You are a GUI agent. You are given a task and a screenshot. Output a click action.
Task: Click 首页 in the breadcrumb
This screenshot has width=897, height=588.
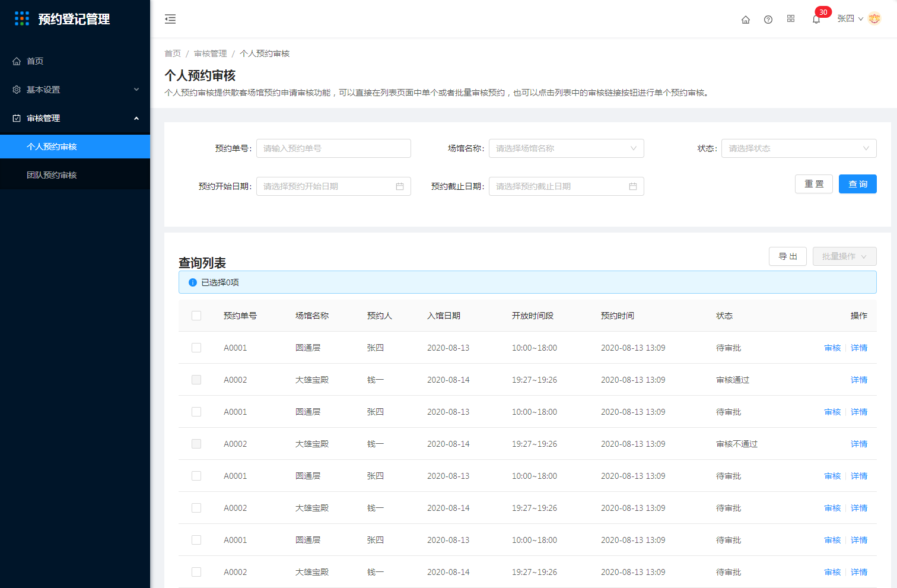[173, 53]
